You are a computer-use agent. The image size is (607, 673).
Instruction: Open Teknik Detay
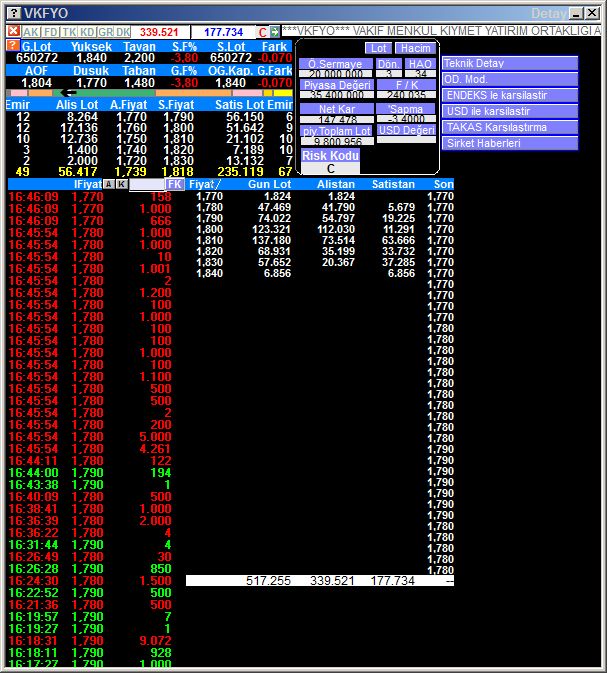tap(510, 63)
